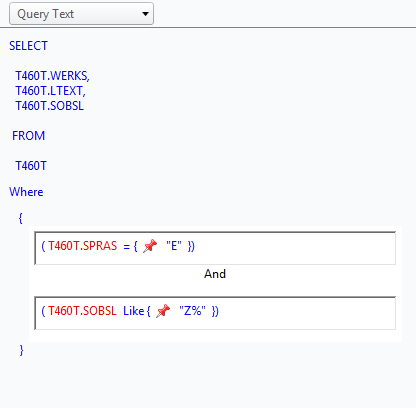Click T460T.SOBSL field in select list
416x408 pixels.
[x=49, y=106]
